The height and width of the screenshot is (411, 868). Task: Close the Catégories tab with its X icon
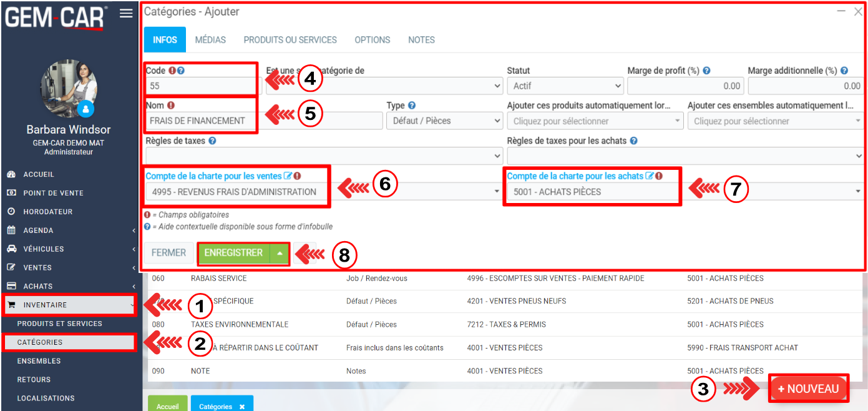pyautogui.click(x=242, y=407)
